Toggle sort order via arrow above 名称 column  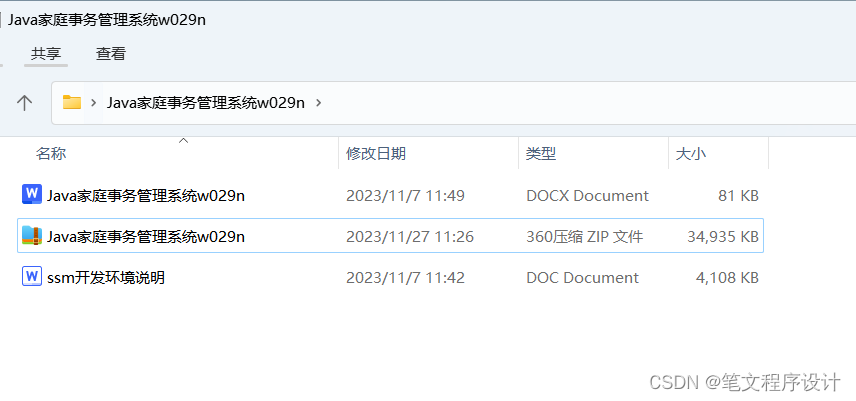click(x=183, y=141)
